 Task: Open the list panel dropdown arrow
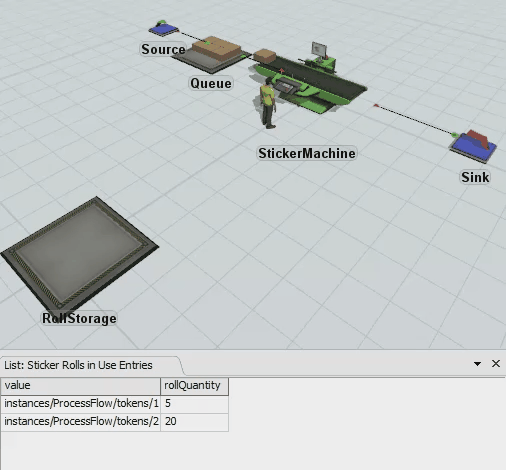477,364
